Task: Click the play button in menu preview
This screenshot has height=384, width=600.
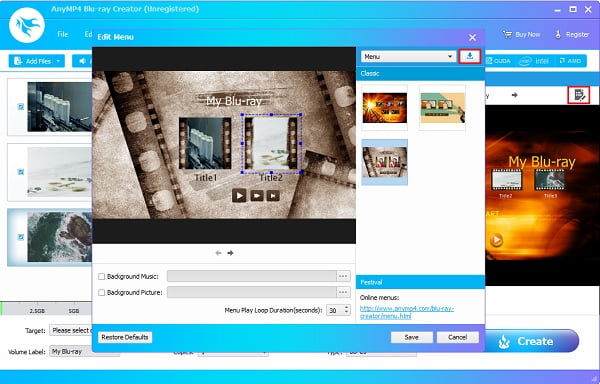Action: (x=239, y=196)
